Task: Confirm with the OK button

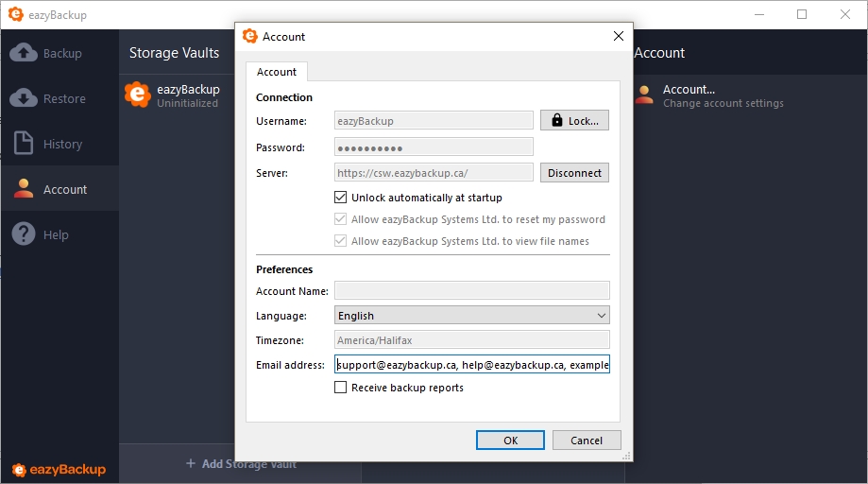Action: (510, 441)
